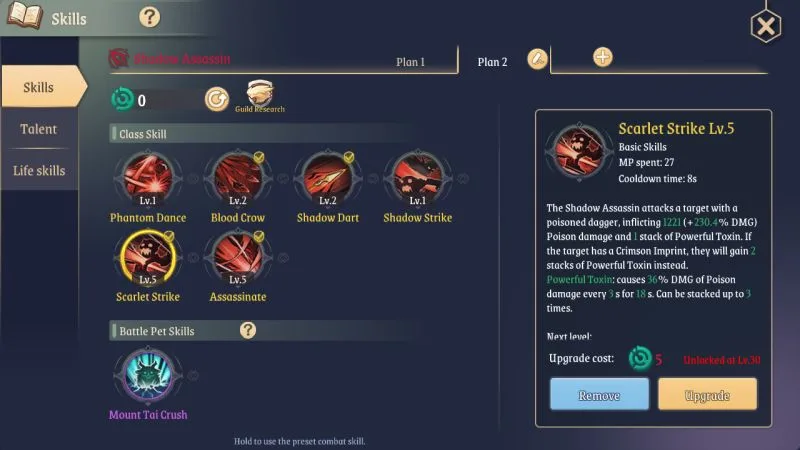
Task: Remove the Scarlet Strike skill
Action: point(599,394)
